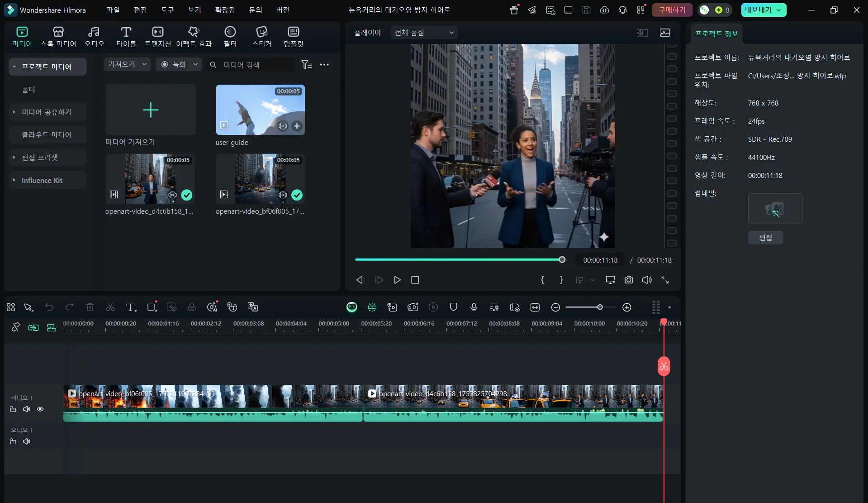868x503 pixels.
Task: Click the voiceover microphone icon
Action: click(x=474, y=307)
